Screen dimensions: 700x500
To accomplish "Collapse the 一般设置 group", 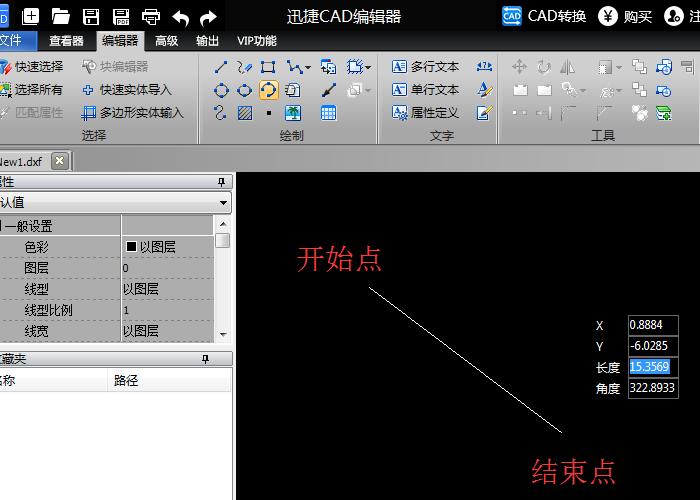I will [1, 226].
